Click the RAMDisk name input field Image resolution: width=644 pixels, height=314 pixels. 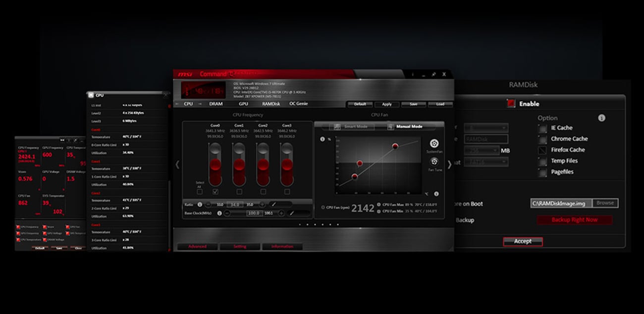point(486,139)
